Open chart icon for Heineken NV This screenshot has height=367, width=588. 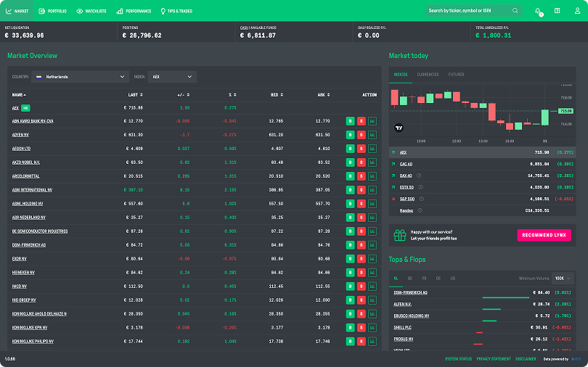(x=372, y=273)
